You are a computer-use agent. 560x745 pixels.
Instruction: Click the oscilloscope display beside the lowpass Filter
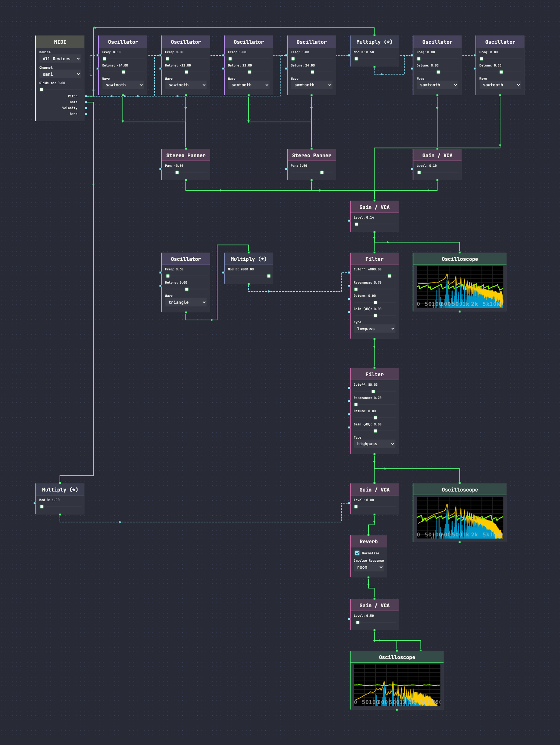coord(460,287)
